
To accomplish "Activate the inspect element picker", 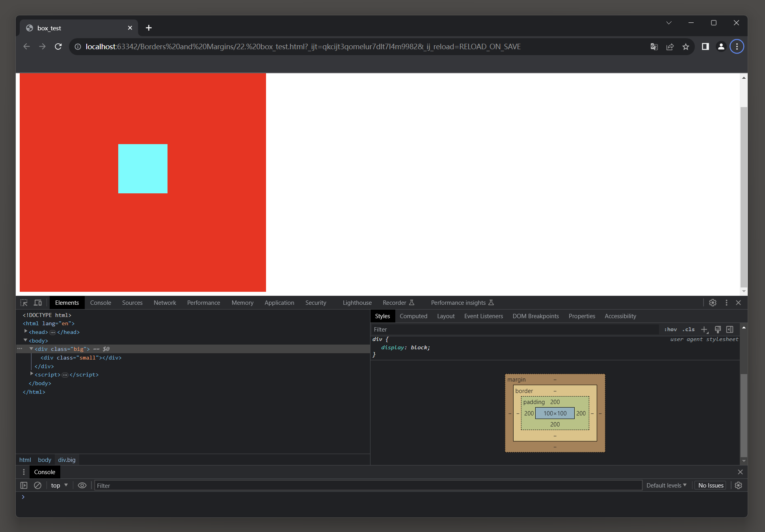I will pos(24,302).
